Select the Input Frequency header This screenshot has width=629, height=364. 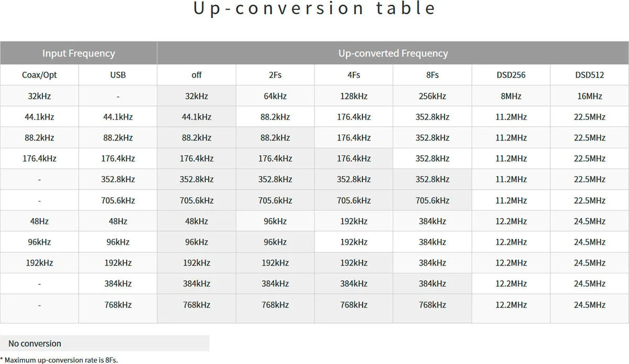(x=79, y=53)
